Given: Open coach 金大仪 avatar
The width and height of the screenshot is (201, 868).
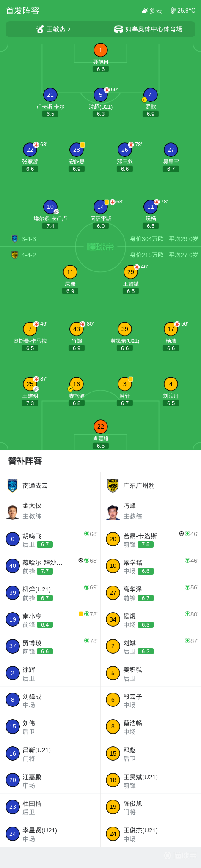Looking at the screenshot, I should tap(13, 511).
